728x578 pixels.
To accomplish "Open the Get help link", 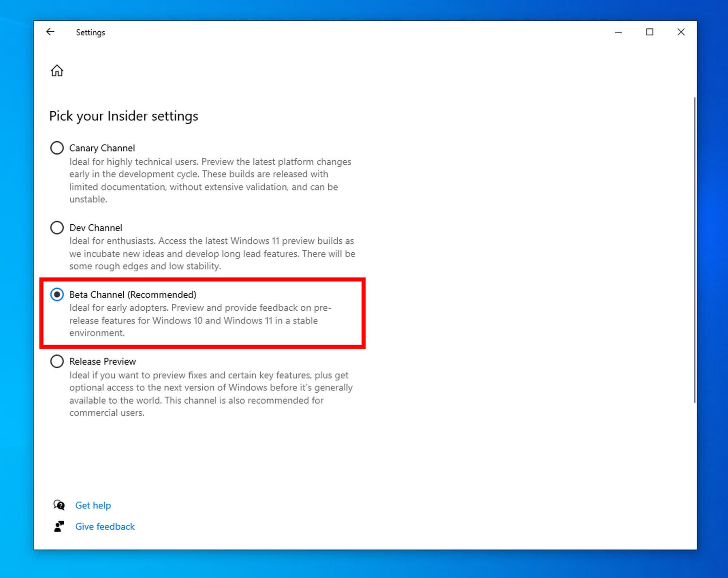I will pos(93,505).
